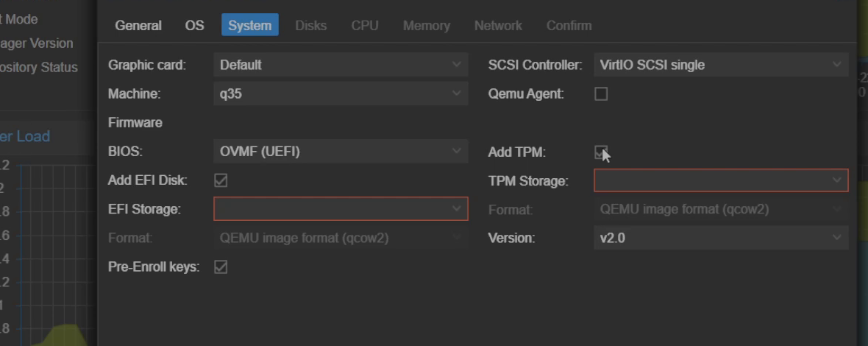Click the 'Pre-Enroll keys:' label
Image resolution: width=868 pixels, height=346 pixels.
[153, 266]
